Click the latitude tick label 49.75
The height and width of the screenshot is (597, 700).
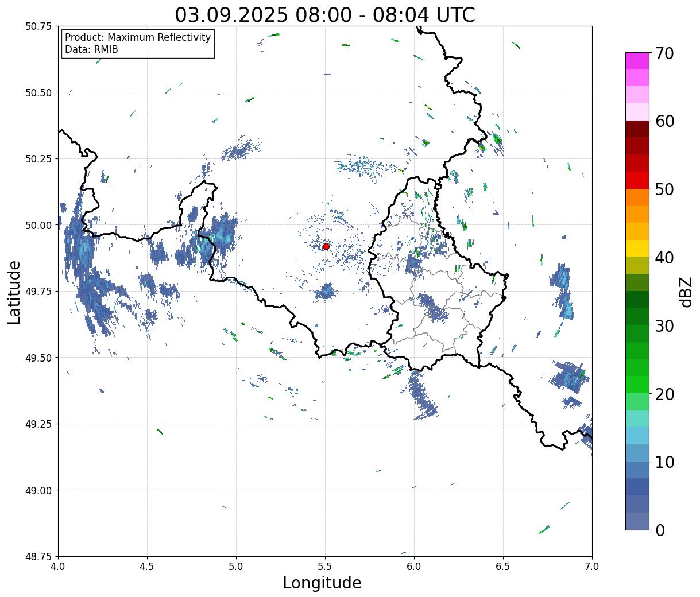(x=38, y=292)
